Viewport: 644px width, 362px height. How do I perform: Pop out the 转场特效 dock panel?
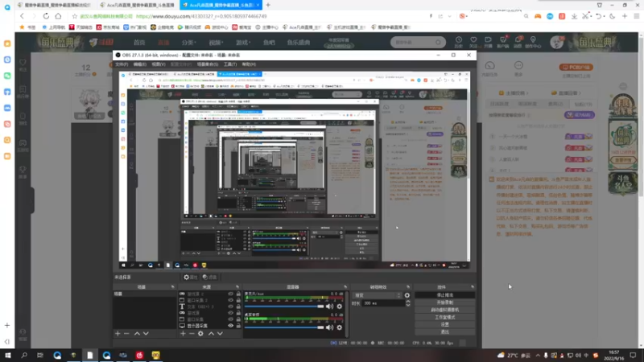[408, 287]
